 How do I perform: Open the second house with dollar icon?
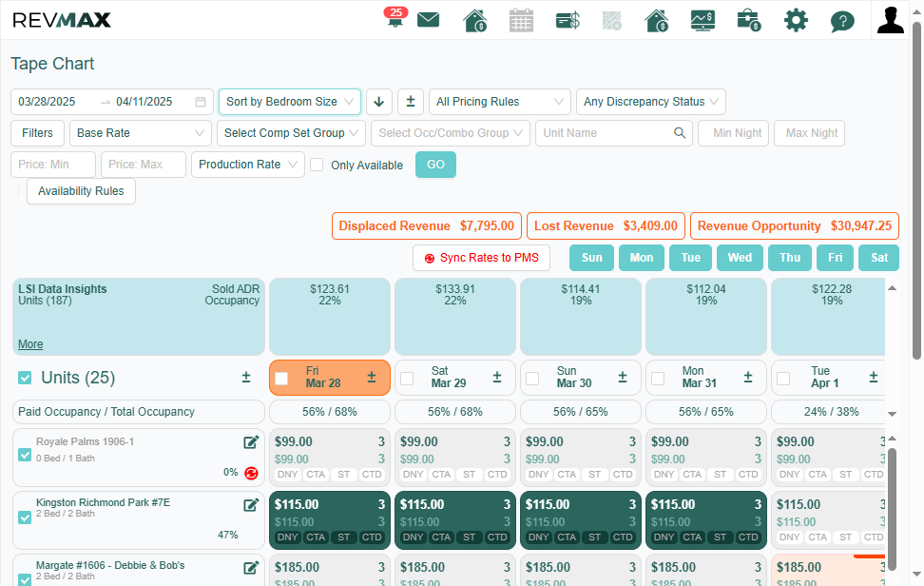coord(657,20)
